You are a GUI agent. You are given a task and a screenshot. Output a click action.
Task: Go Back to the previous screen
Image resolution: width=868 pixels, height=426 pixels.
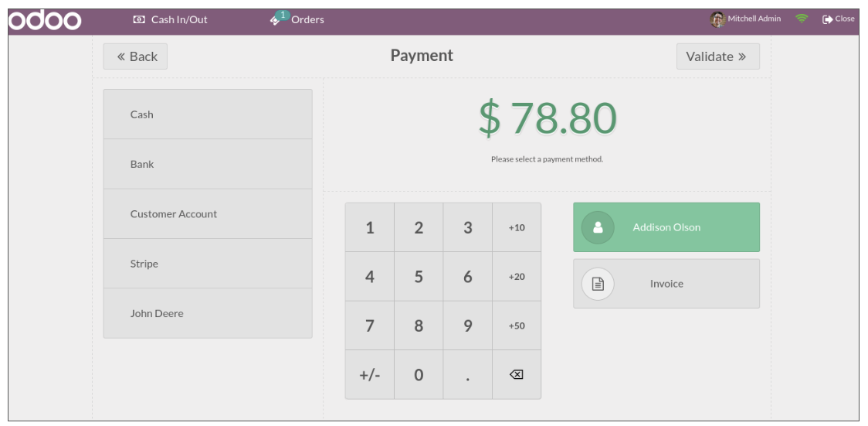point(136,56)
